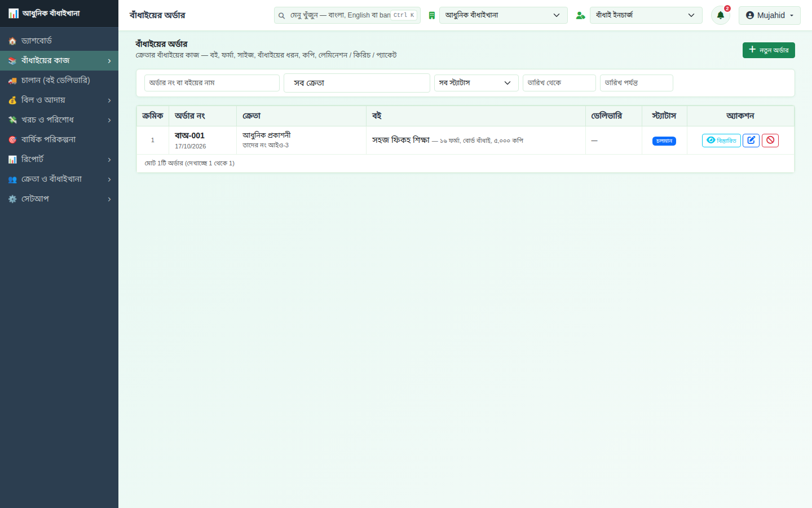Click the green user icon beside বাঁধাই ইনচার্জ
The image size is (812, 508).
click(580, 15)
